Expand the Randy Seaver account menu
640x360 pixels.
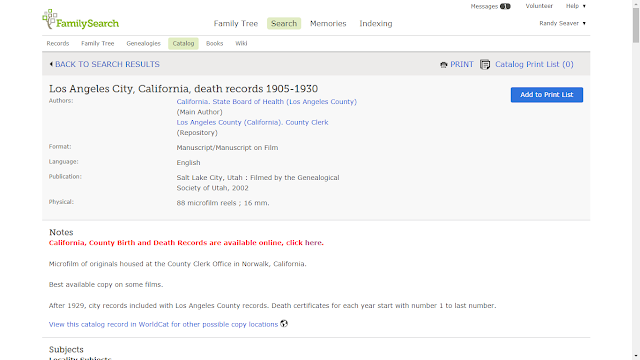562,23
